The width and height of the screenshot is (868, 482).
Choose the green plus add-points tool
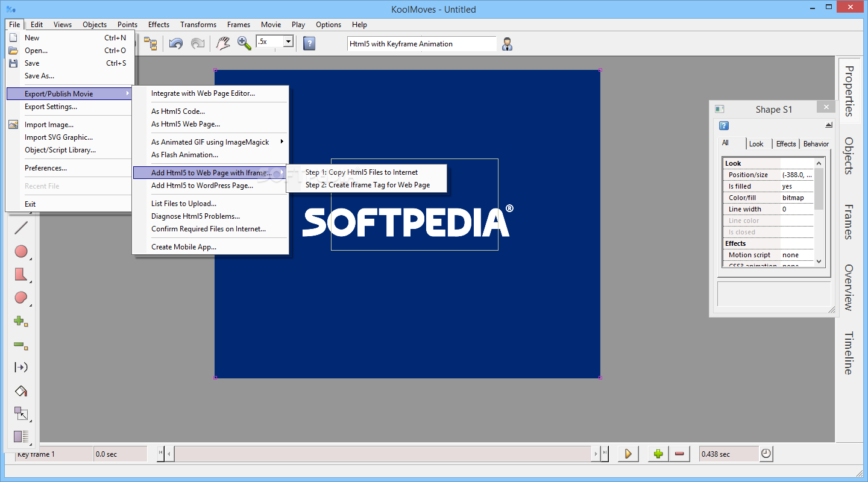pyautogui.click(x=21, y=321)
